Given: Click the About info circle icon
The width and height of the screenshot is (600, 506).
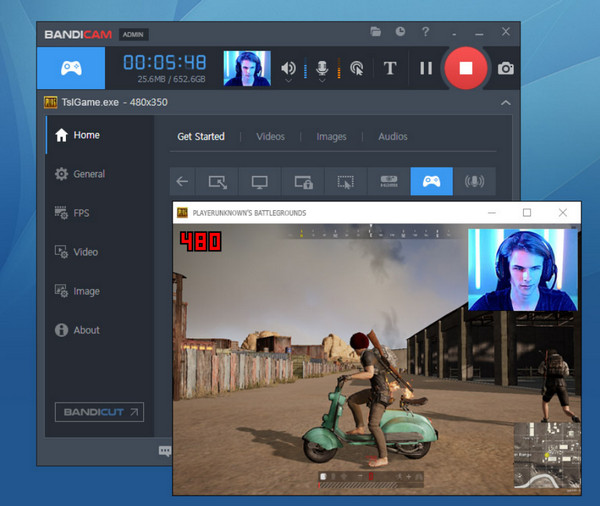Looking at the screenshot, I should [x=61, y=330].
